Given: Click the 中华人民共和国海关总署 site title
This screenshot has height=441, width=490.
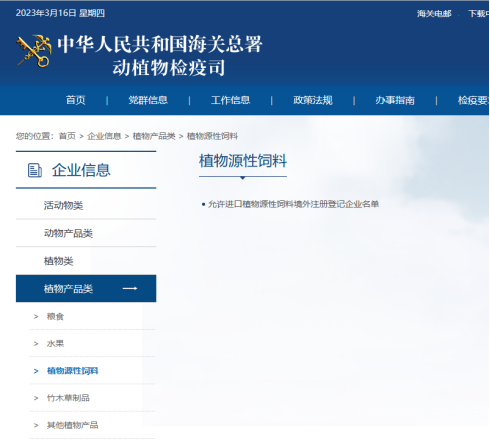Looking at the screenshot, I should (160, 44).
